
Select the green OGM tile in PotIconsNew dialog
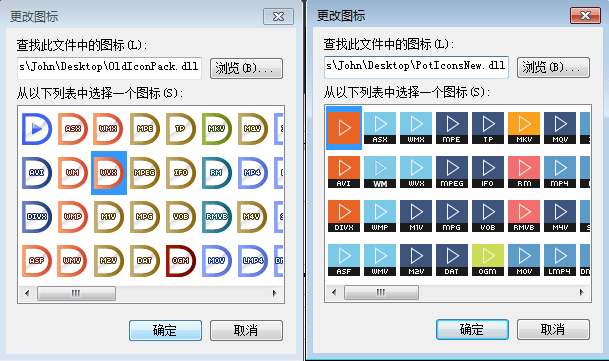[x=488, y=260]
